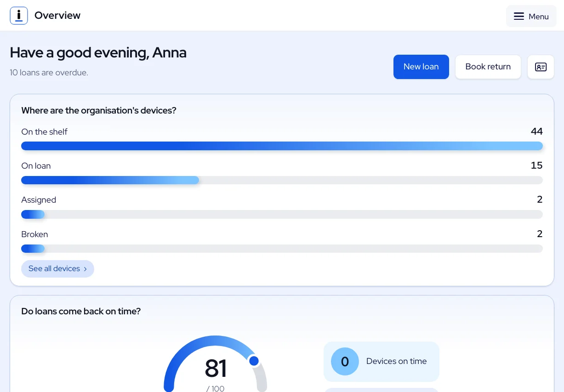Click the "Broken" label
564x392 pixels.
click(34, 234)
